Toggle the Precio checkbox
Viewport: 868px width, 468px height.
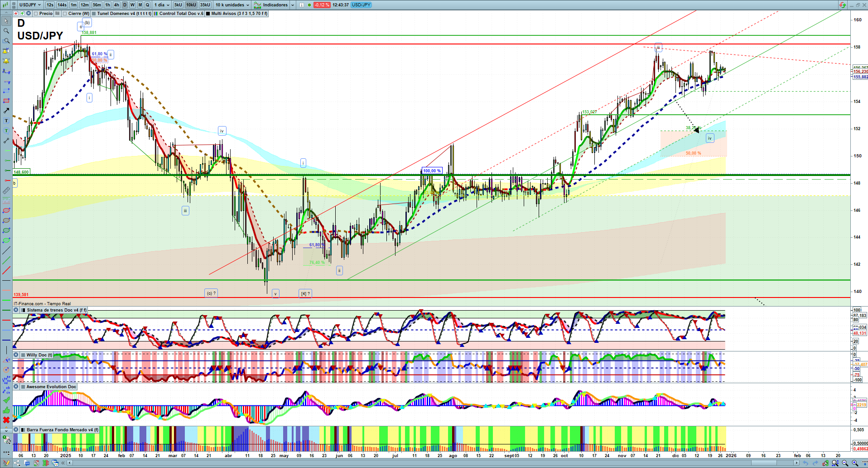pyautogui.click(x=36, y=14)
